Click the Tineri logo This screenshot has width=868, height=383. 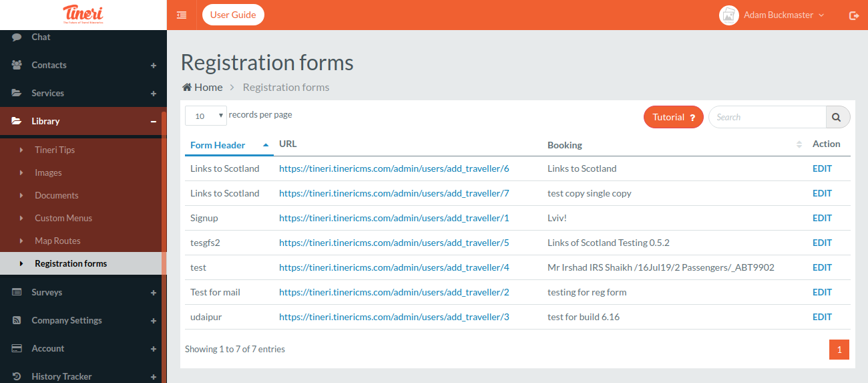(x=83, y=14)
